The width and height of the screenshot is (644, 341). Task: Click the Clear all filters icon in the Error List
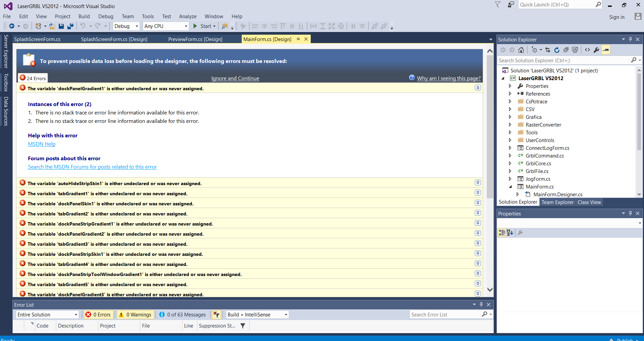click(216, 314)
